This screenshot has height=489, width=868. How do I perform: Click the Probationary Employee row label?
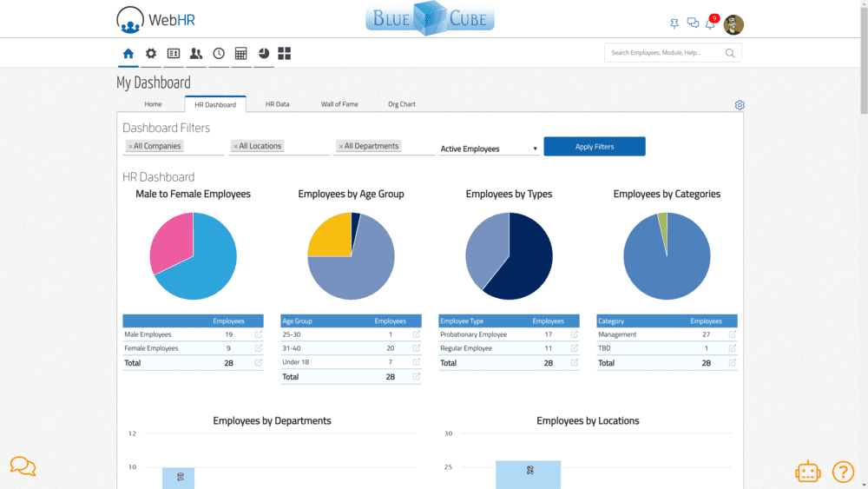point(473,334)
